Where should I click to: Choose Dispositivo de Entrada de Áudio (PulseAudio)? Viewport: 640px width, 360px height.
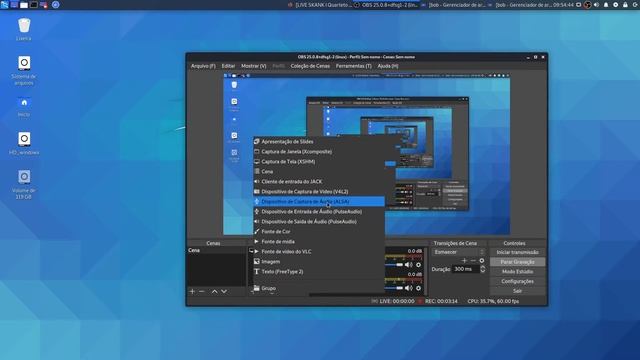pos(319,211)
